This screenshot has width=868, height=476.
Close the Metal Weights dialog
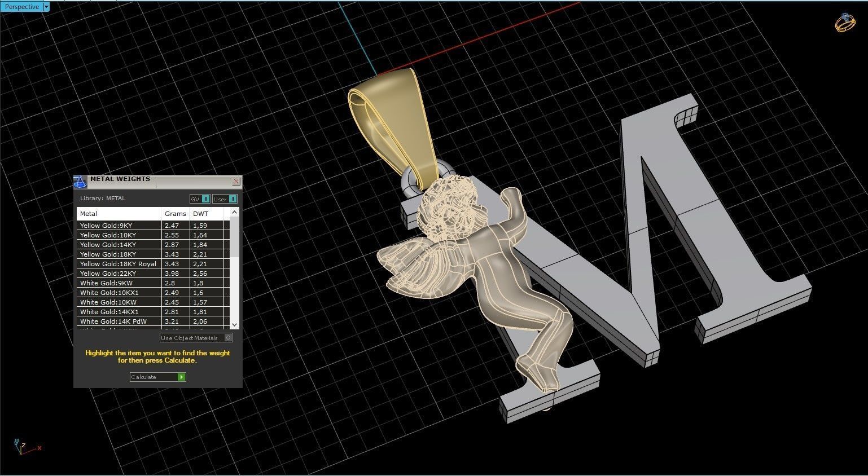pos(236,181)
